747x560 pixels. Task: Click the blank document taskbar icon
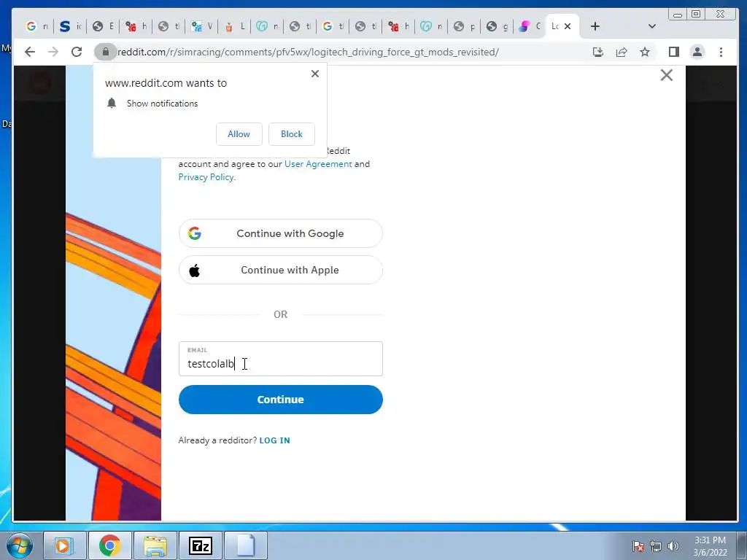(246, 545)
